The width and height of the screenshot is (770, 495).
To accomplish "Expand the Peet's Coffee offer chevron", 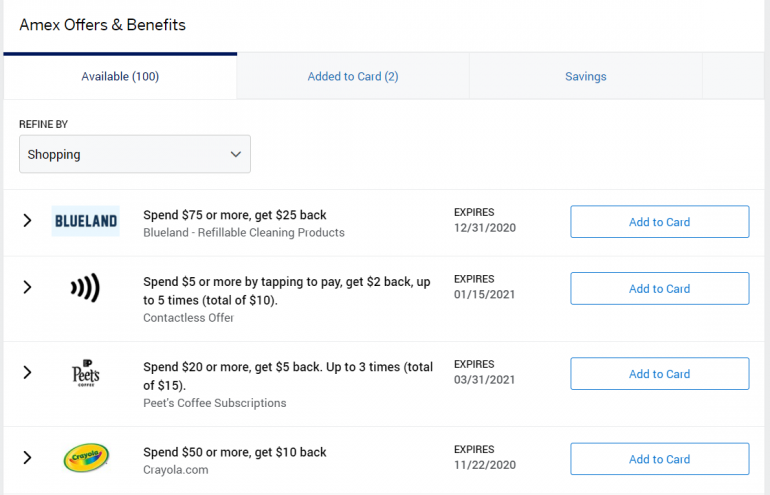I will click(27, 372).
